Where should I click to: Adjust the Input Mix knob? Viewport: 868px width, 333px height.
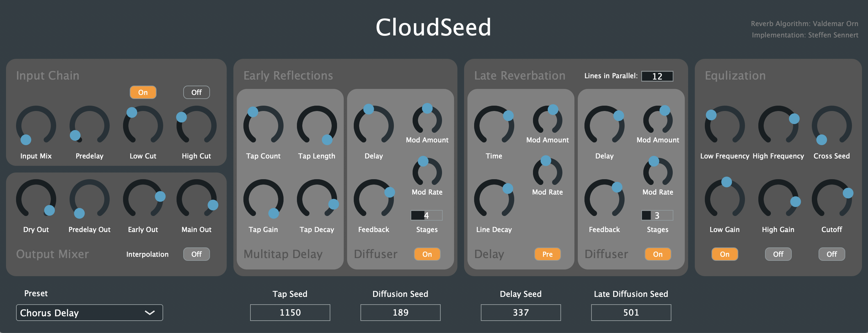pyautogui.click(x=36, y=126)
